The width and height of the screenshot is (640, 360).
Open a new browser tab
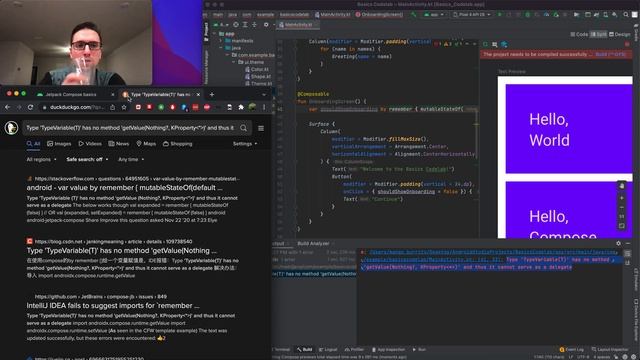[211, 95]
